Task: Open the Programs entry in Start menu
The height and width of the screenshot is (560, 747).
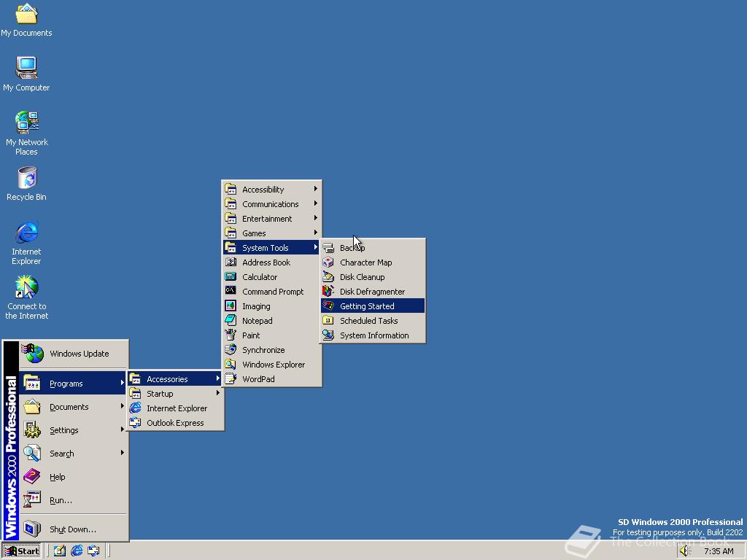Action: (74, 384)
